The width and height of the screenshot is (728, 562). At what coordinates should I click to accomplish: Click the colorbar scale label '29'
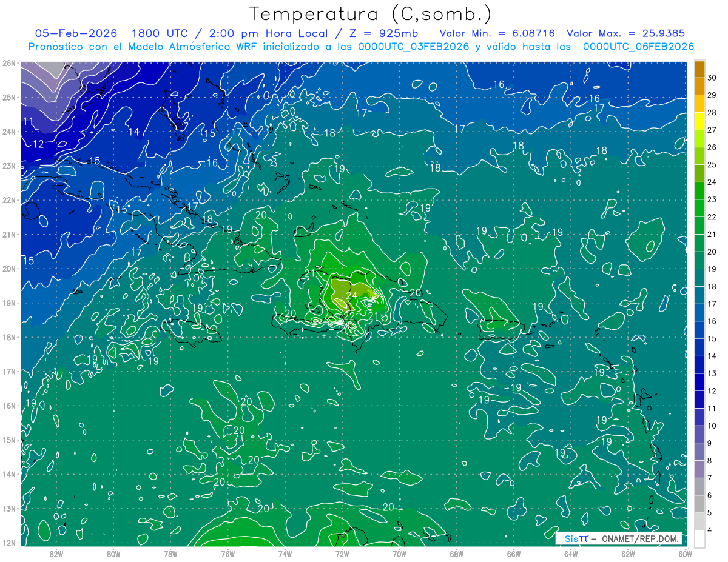(x=712, y=95)
